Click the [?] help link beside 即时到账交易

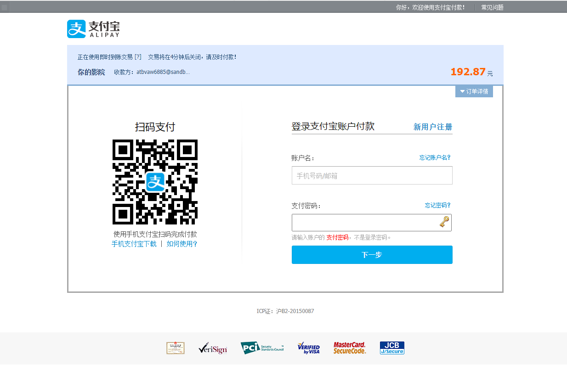[138, 57]
